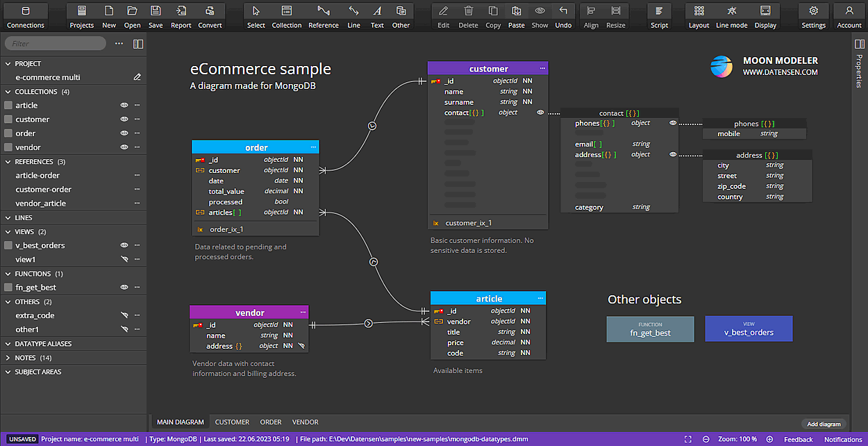Toggle the side panel layout icon beside filter
The width and height of the screenshot is (868, 446).
pyautogui.click(x=138, y=44)
